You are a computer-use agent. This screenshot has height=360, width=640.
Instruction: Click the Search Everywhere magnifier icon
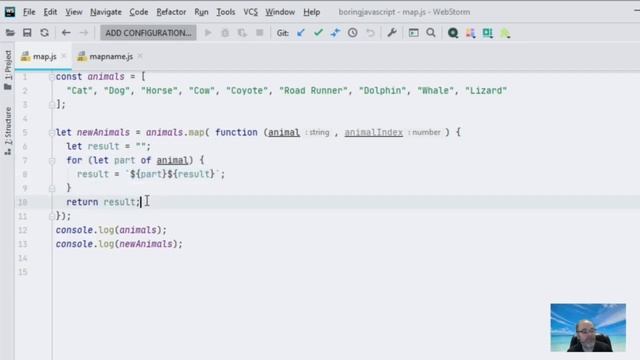point(431,33)
